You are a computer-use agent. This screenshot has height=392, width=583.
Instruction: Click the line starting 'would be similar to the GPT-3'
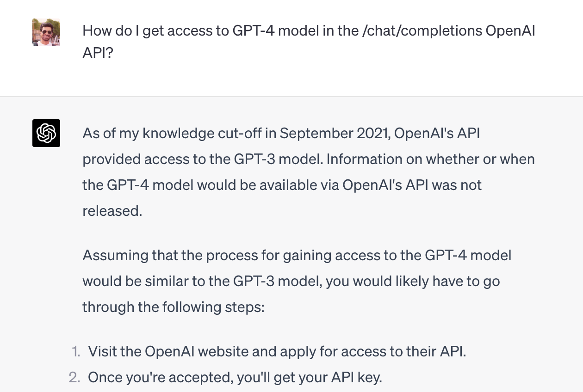click(x=291, y=282)
